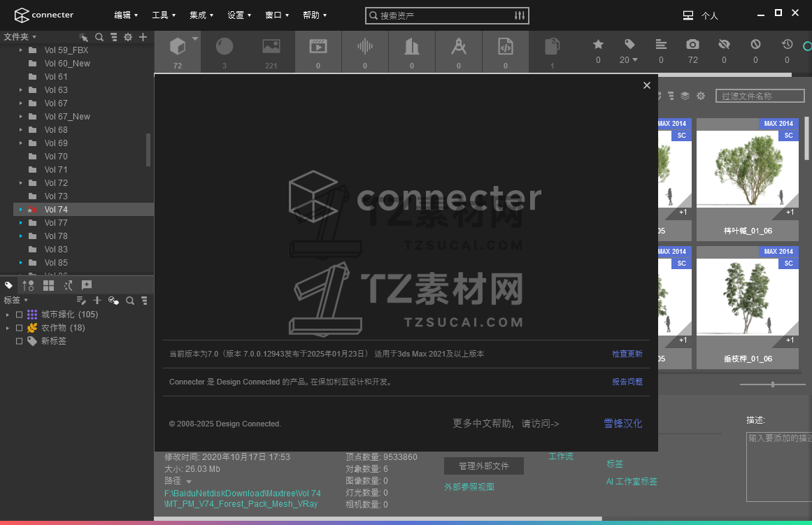Add a new folder with plus icon
Image resolution: width=812 pixels, height=525 pixels.
click(x=143, y=37)
